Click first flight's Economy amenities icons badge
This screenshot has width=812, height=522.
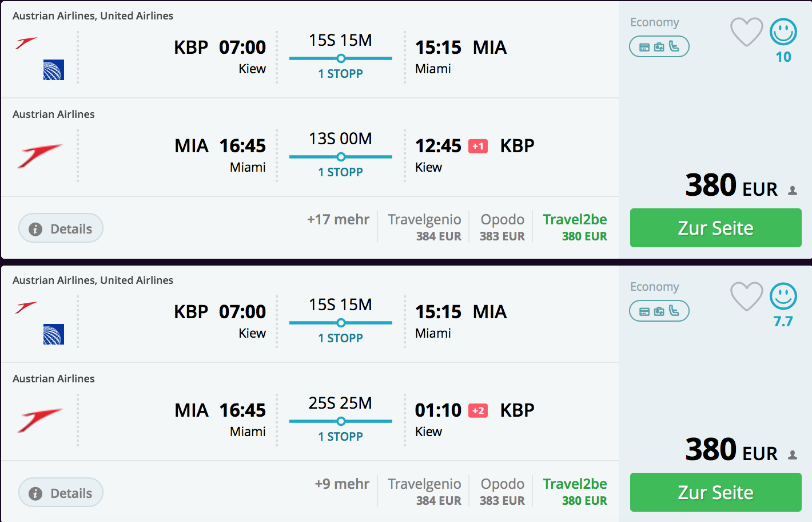(659, 47)
